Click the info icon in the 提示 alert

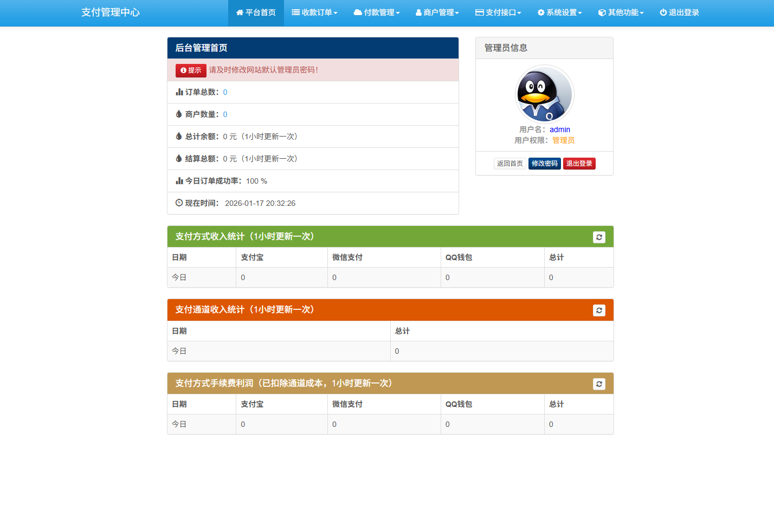[183, 70]
